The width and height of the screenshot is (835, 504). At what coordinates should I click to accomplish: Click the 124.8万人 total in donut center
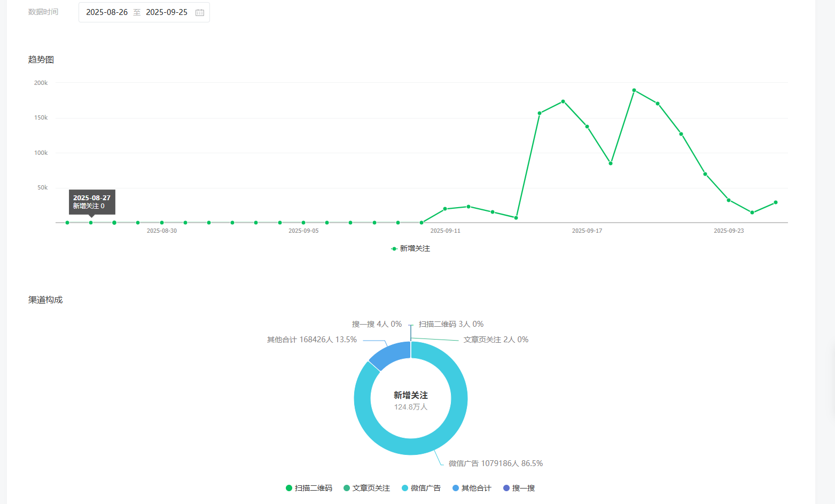tap(411, 407)
